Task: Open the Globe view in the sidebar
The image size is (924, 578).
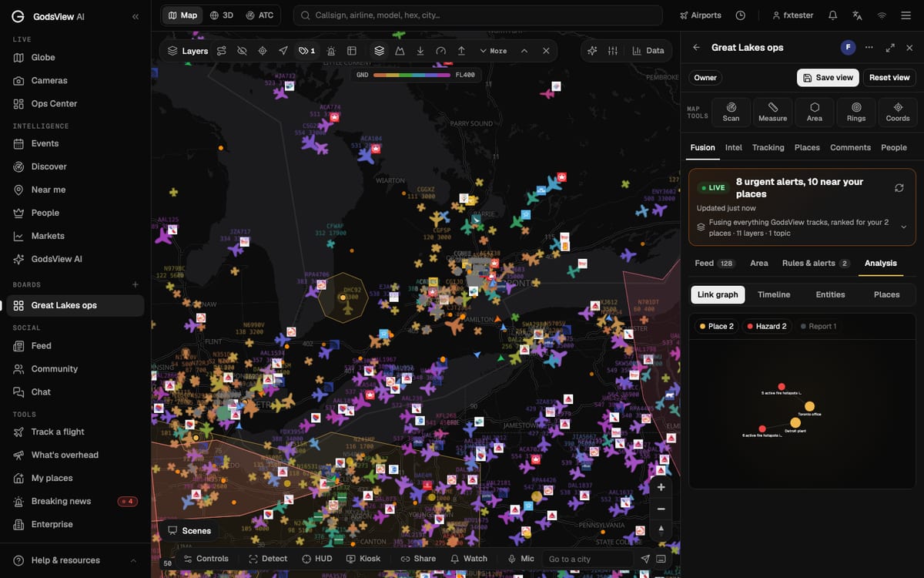Action: pyautogui.click(x=75, y=57)
